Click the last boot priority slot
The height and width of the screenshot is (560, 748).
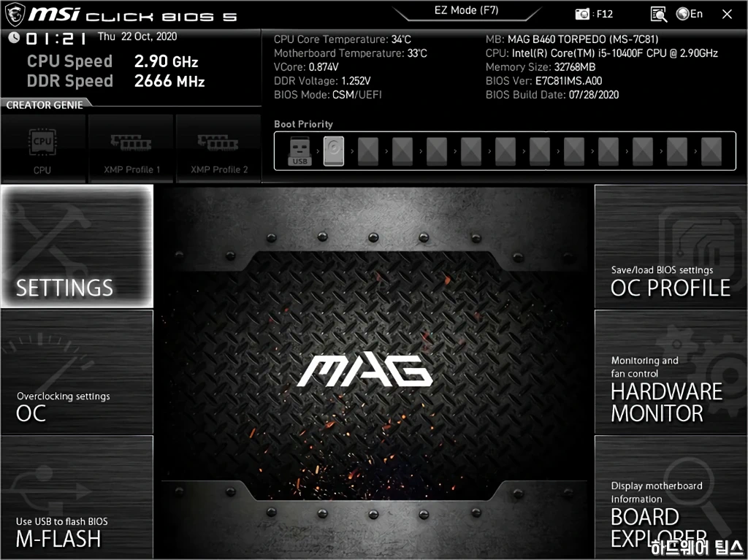tap(711, 151)
